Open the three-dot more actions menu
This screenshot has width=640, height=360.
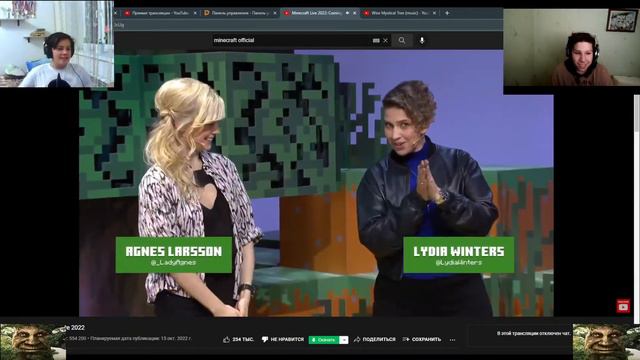[452, 340]
